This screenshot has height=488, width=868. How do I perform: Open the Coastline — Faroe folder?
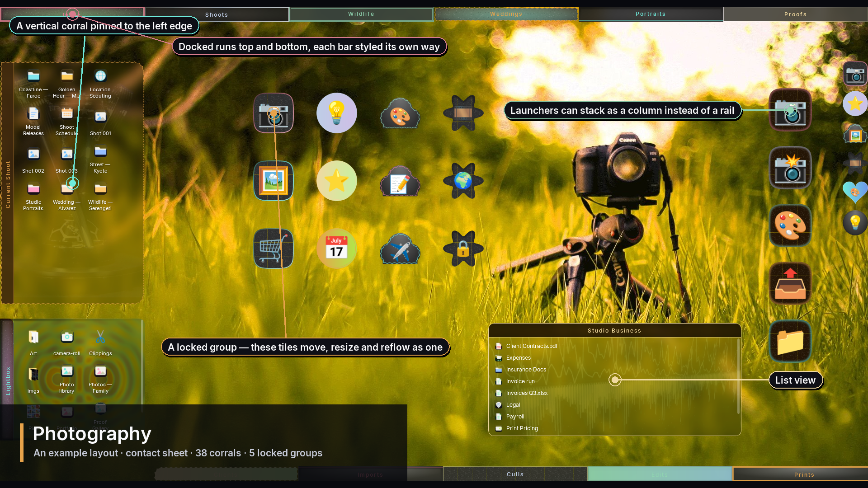33,84
